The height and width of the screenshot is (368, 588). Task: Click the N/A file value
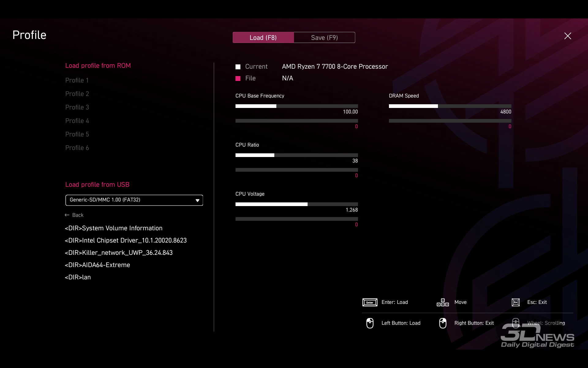click(x=288, y=79)
